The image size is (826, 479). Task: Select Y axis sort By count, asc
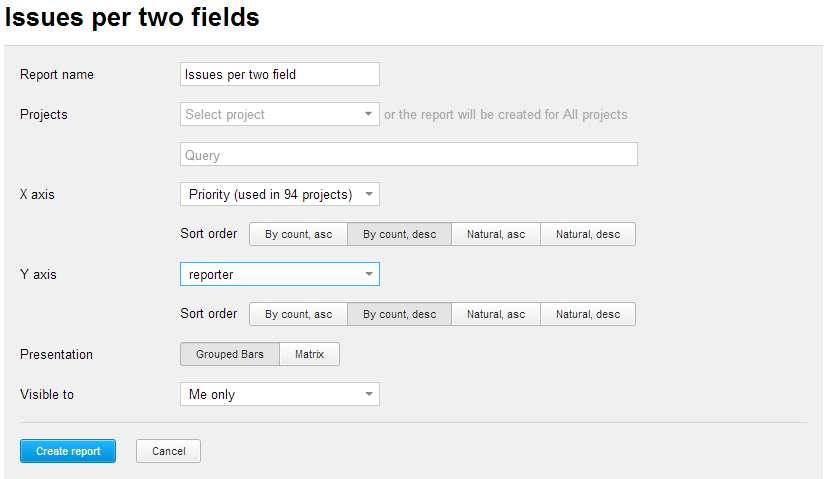pyautogui.click(x=298, y=314)
